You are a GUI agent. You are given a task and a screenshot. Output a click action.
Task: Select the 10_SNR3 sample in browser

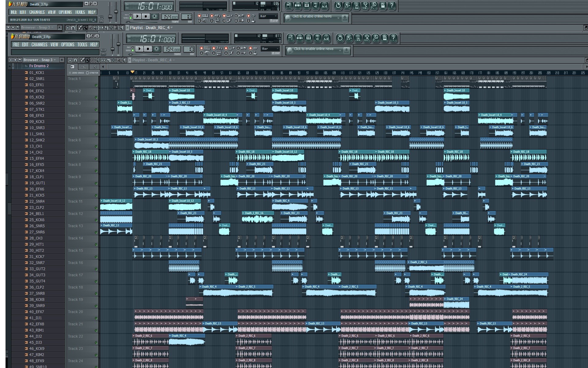click(37, 128)
